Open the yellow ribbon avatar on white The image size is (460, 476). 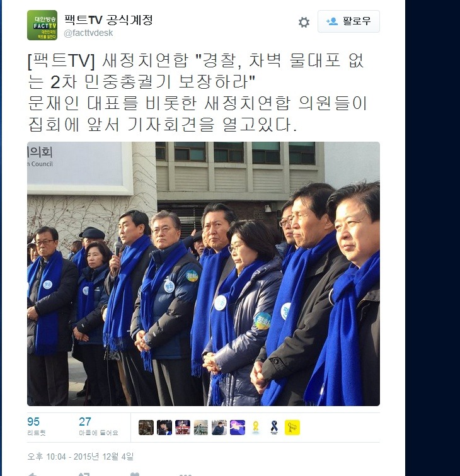pos(256,428)
